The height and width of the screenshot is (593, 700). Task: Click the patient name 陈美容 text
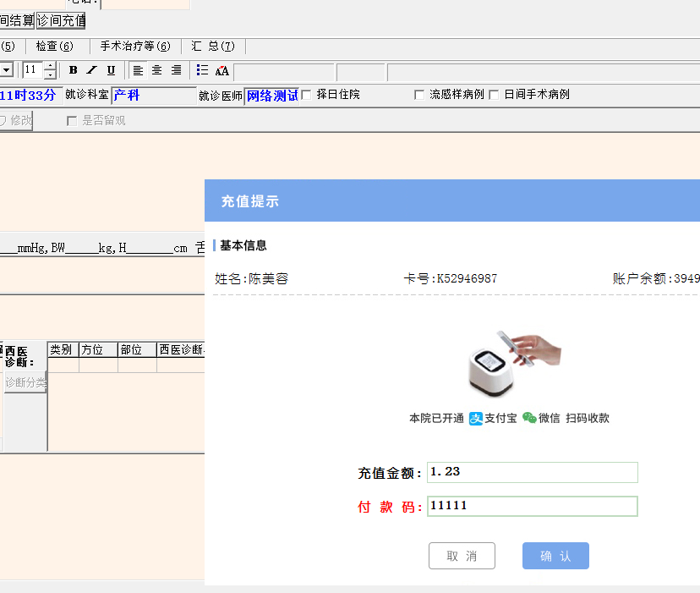tap(268, 279)
